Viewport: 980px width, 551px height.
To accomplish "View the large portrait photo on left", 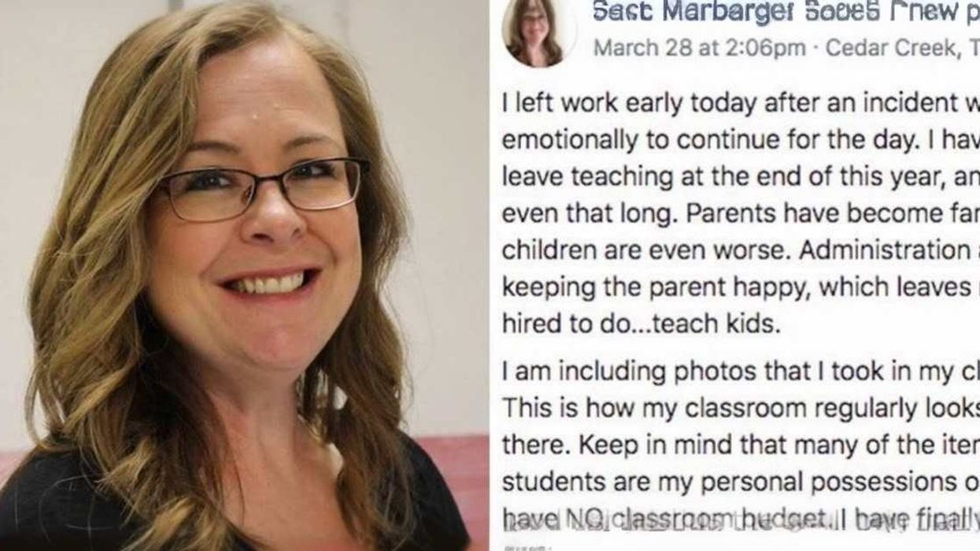I will coord(244,275).
